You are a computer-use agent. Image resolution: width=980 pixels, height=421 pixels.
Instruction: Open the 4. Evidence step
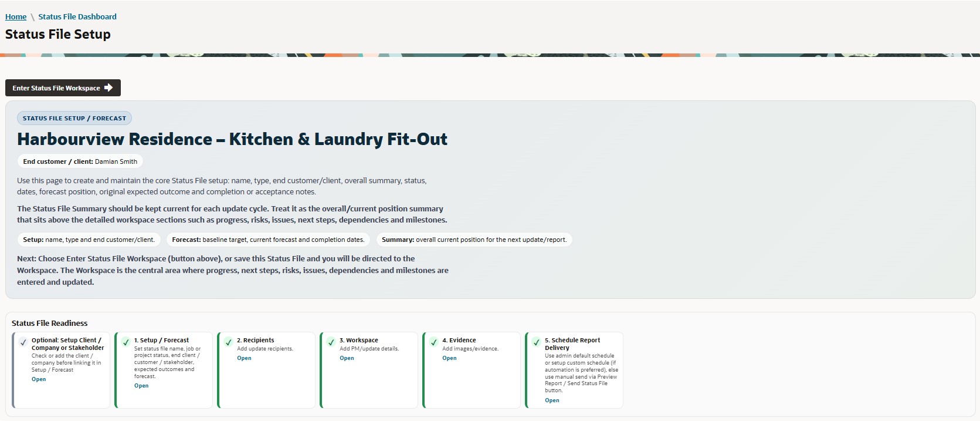(x=449, y=358)
